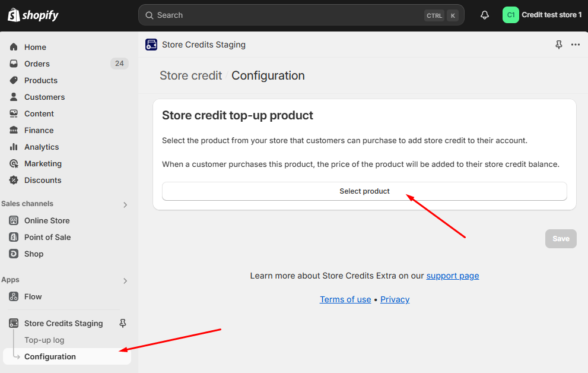
Task: Unpin Store Credits Staging in sidebar
Action: click(x=123, y=323)
